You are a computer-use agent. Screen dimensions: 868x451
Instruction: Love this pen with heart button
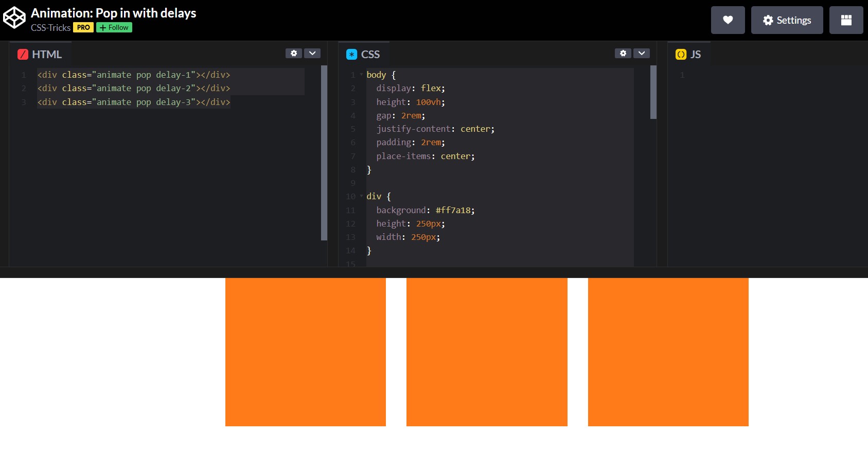tap(728, 20)
